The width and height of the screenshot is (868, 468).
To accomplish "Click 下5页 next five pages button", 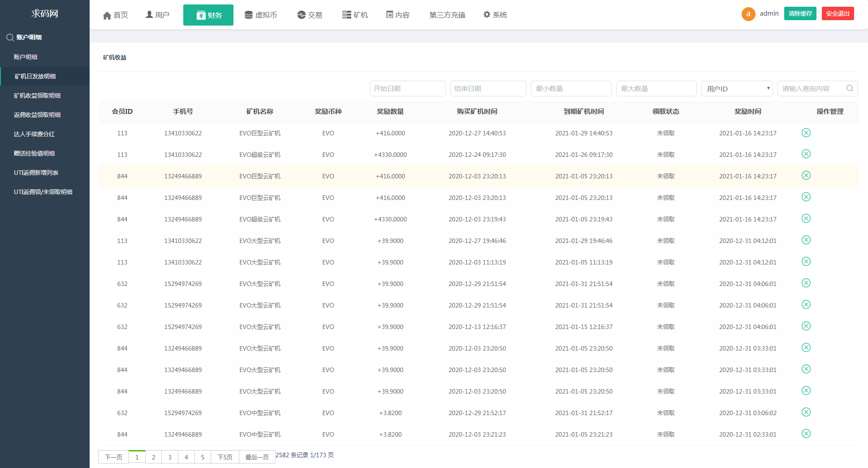I will click(225, 457).
